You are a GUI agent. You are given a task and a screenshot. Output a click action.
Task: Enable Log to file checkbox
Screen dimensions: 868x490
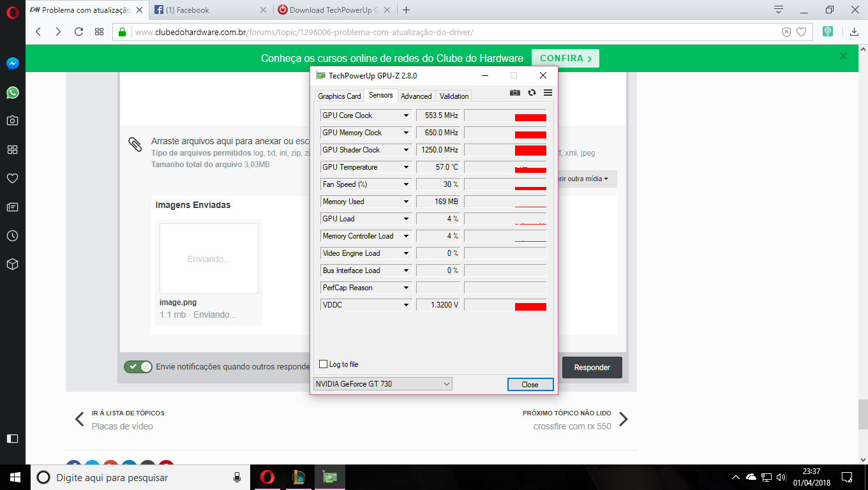(x=323, y=364)
